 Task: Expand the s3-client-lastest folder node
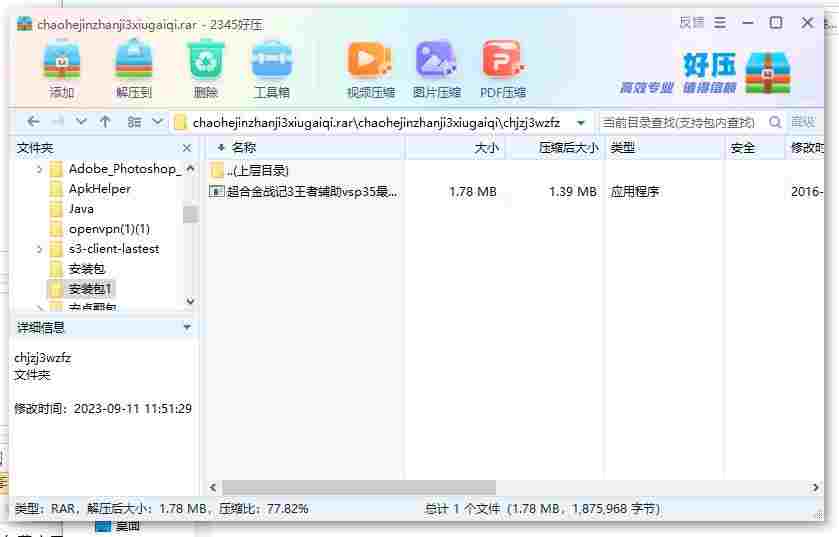pos(39,249)
